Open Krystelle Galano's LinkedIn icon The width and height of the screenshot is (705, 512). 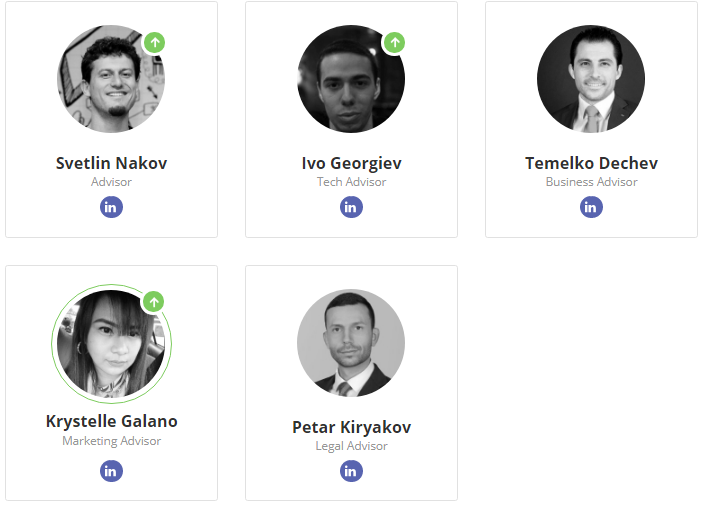(111, 471)
